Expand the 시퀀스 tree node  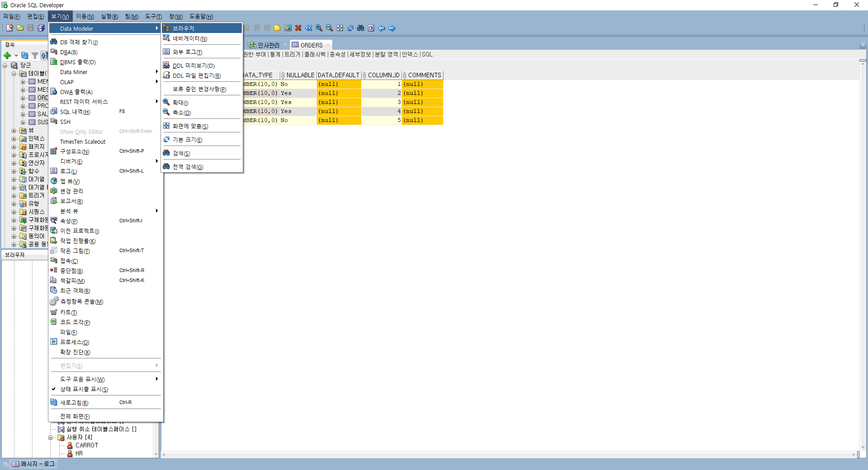14,212
